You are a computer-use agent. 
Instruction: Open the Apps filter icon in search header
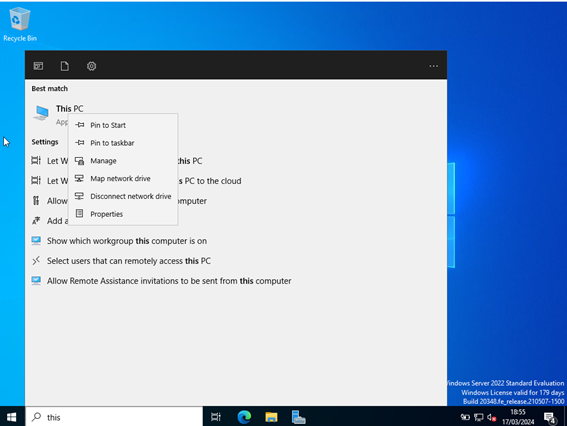38,66
